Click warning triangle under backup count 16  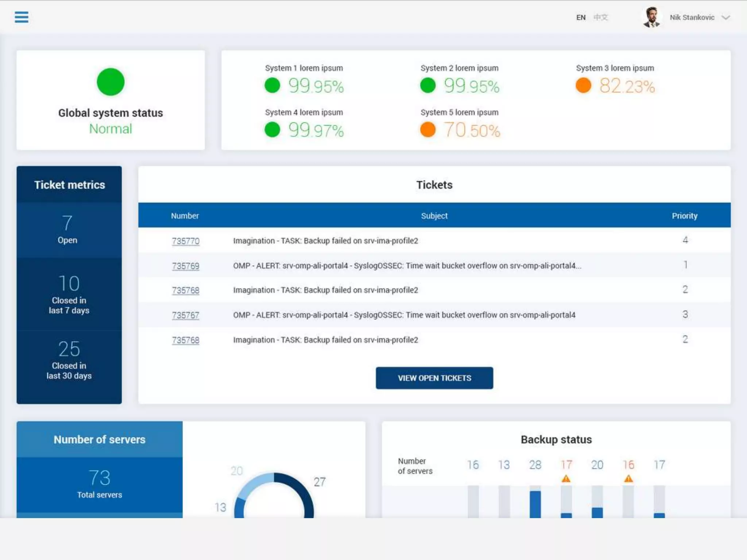[628, 479]
